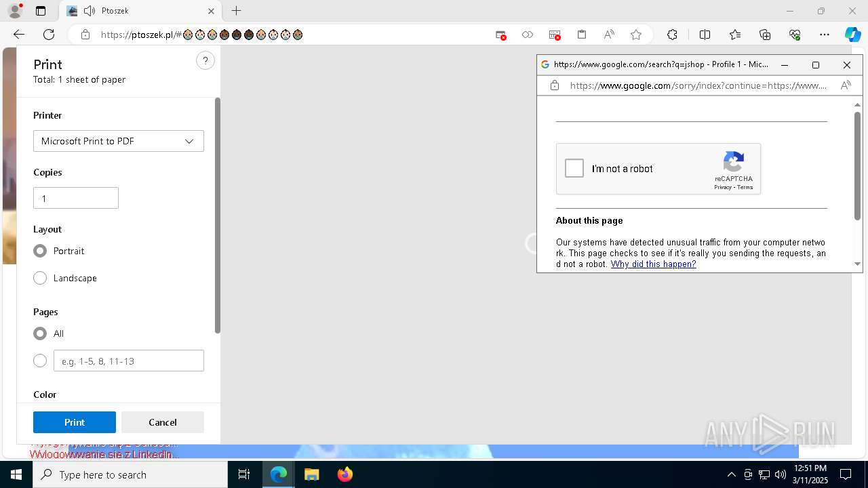
Task: Click the clipboard icon in address bar
Action: 582,35
